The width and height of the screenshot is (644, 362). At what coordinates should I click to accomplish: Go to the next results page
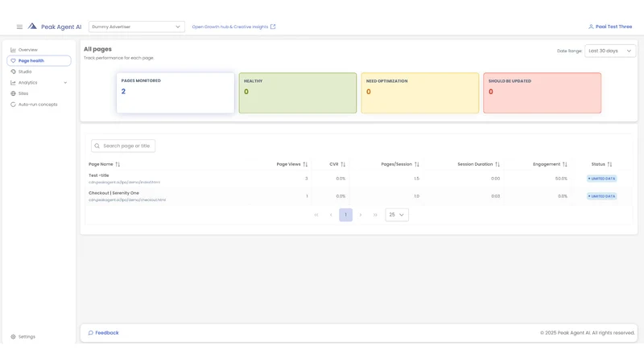coord(361,215)
